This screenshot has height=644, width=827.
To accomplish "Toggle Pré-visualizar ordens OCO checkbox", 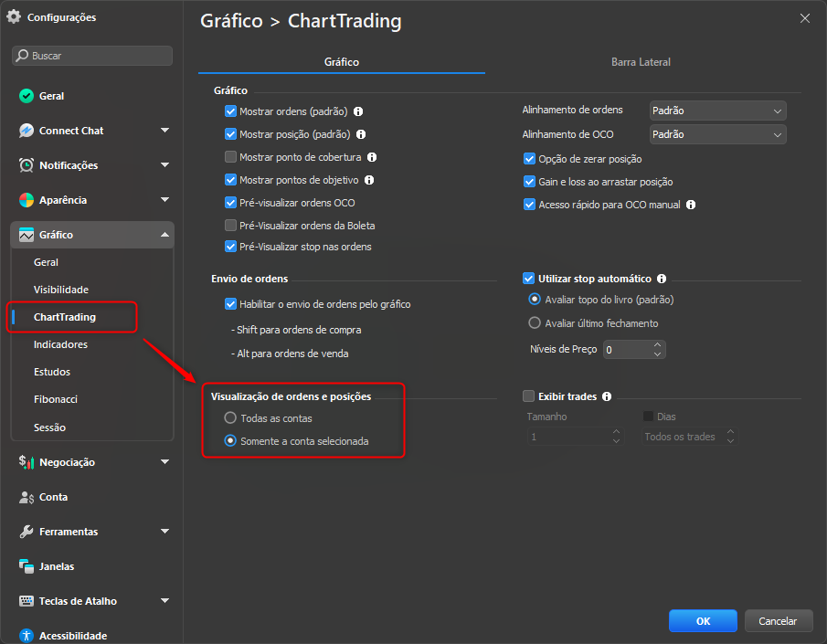I will pos(230,203).
